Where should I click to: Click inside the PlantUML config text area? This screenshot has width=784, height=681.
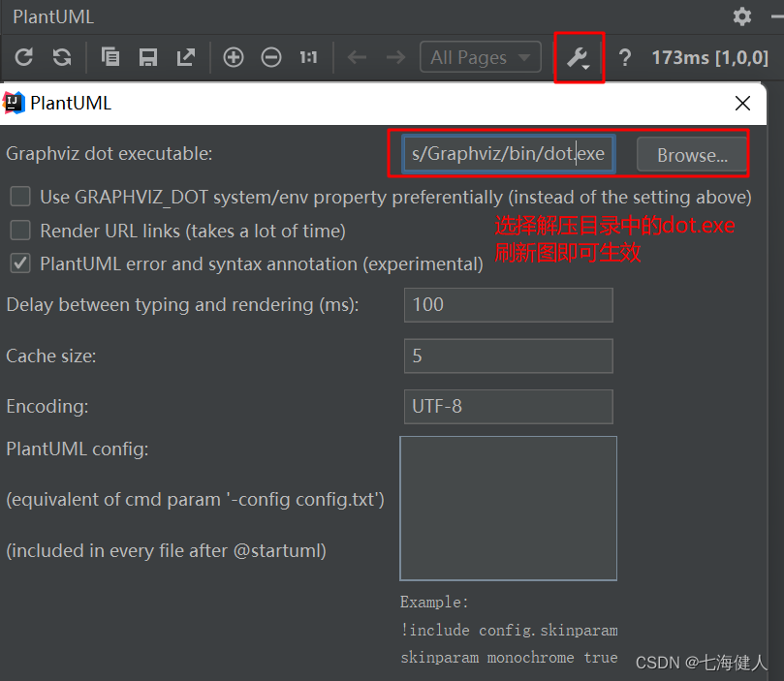(x=508, y=507)
